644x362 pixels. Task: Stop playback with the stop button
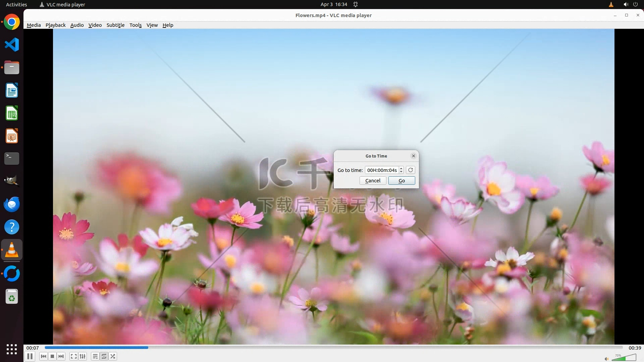[x=52, y=356]
